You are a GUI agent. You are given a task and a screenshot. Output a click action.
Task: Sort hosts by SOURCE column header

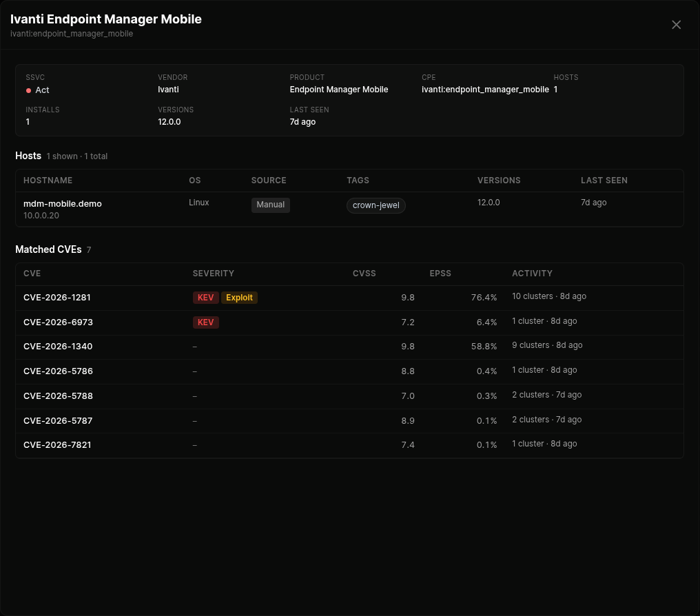coord(269,181)
